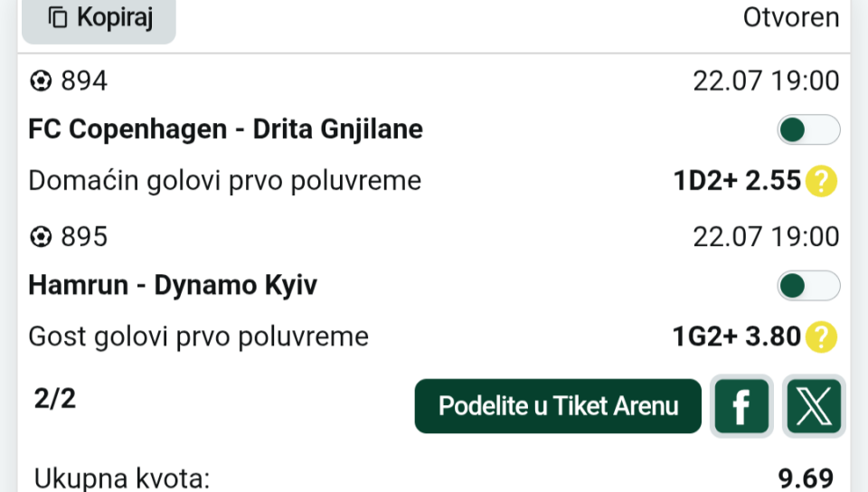
Task: Click the copy icon next to Kopiraj
Action: tap(58, 18)
